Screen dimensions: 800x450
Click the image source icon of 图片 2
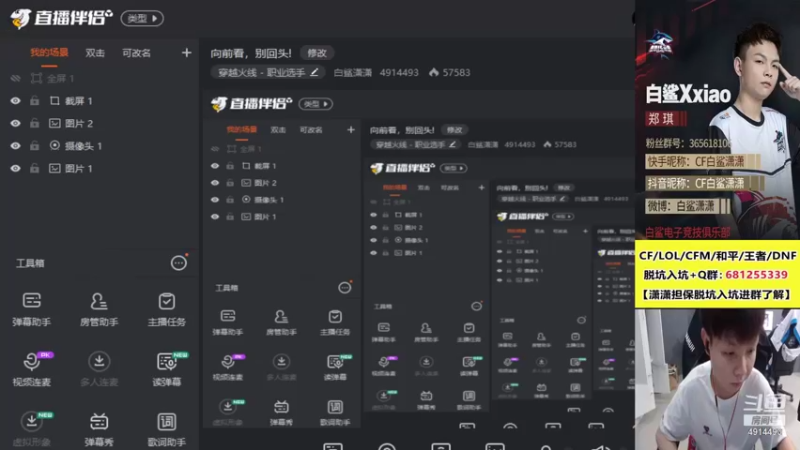pos(55,123)
